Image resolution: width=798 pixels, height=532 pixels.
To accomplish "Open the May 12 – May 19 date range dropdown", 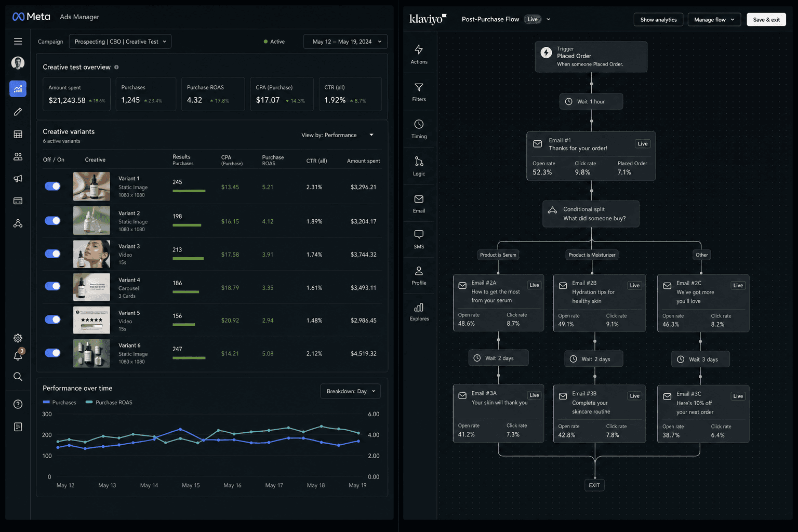I will point(345,42).
